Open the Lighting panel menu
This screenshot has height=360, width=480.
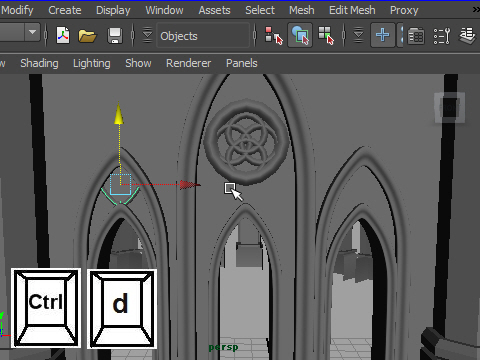92,63
